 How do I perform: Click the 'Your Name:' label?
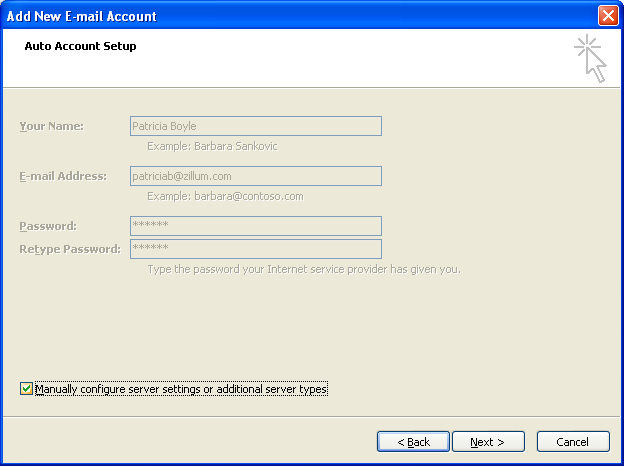51,126
